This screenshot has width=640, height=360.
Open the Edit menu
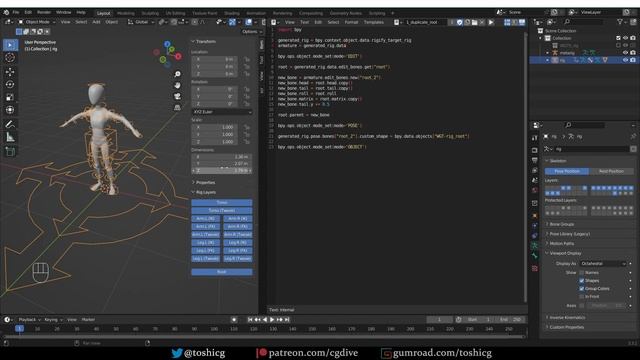28,13
